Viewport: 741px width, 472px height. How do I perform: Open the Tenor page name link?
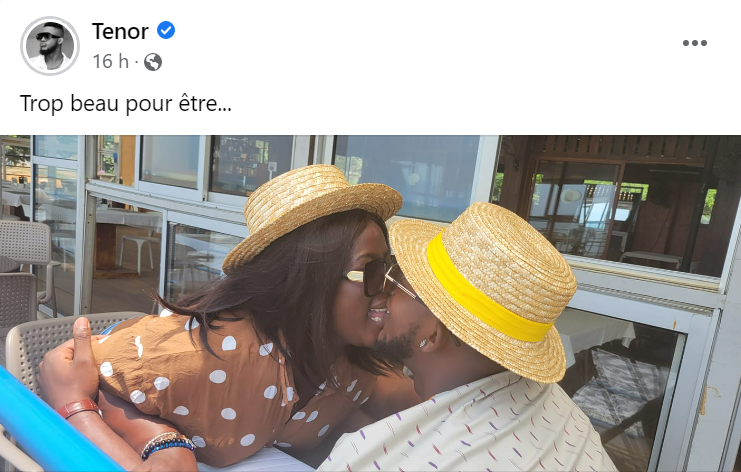(120, 31)
